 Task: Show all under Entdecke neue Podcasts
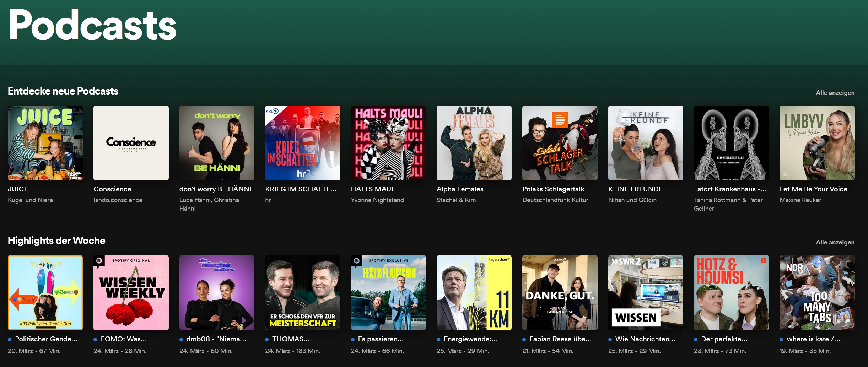(x=835, y=93)
